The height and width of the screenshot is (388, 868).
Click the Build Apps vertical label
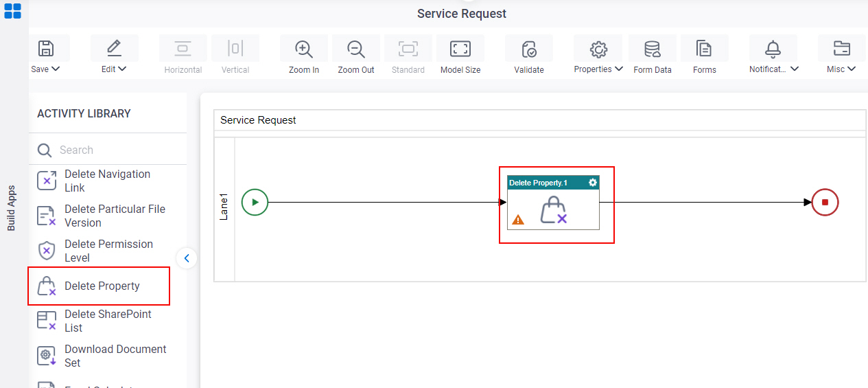(x=12, y=207)
